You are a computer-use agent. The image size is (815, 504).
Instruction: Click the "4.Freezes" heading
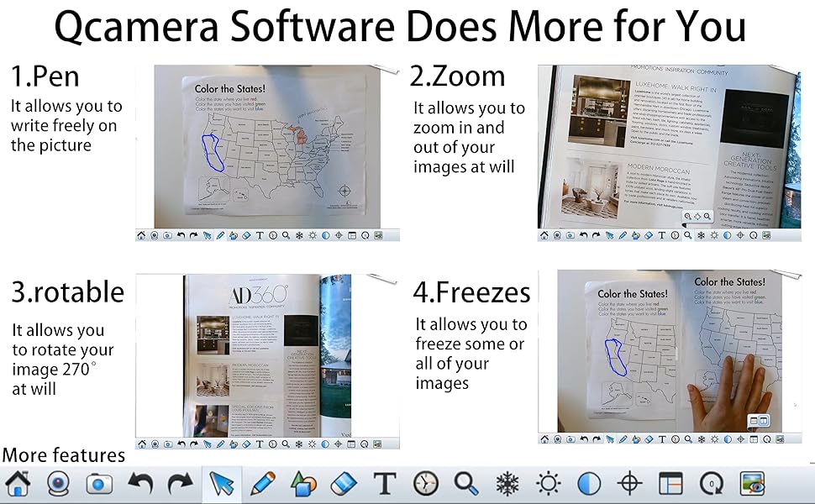pos(472,292)
